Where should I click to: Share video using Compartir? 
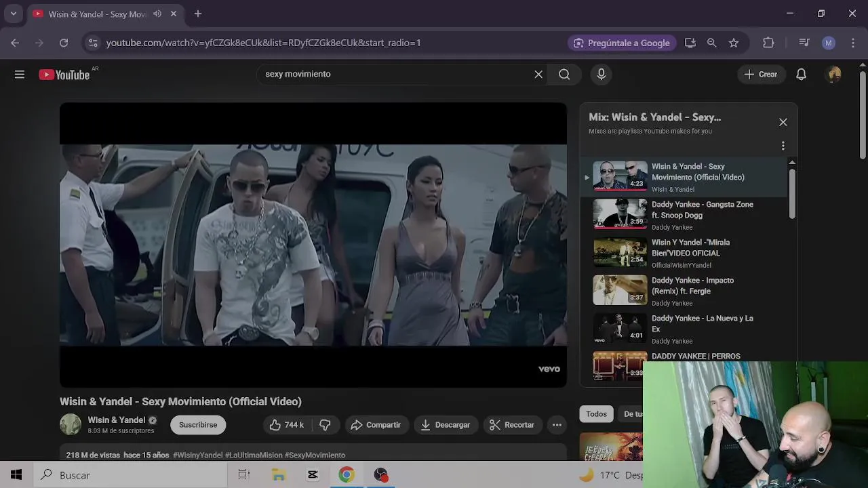point(376,425)
